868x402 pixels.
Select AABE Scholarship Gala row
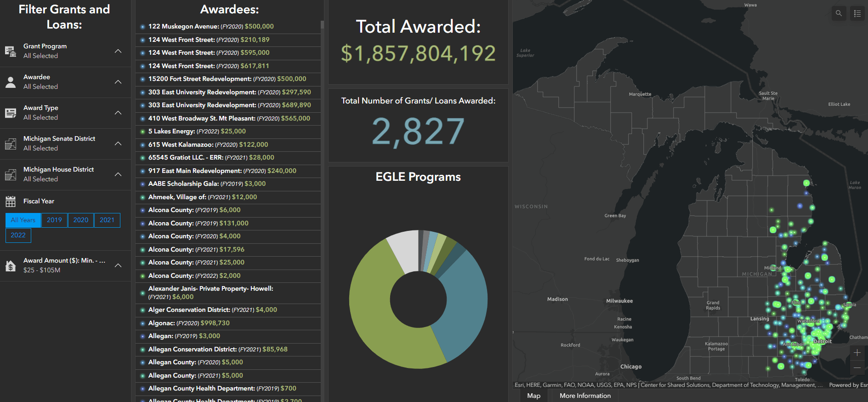tap(228, 184)
